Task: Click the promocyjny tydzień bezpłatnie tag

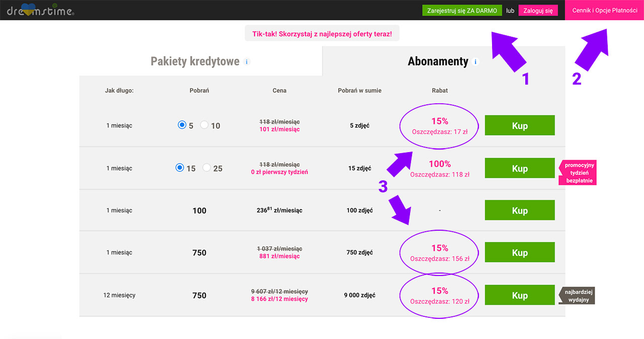Action: 579,173
